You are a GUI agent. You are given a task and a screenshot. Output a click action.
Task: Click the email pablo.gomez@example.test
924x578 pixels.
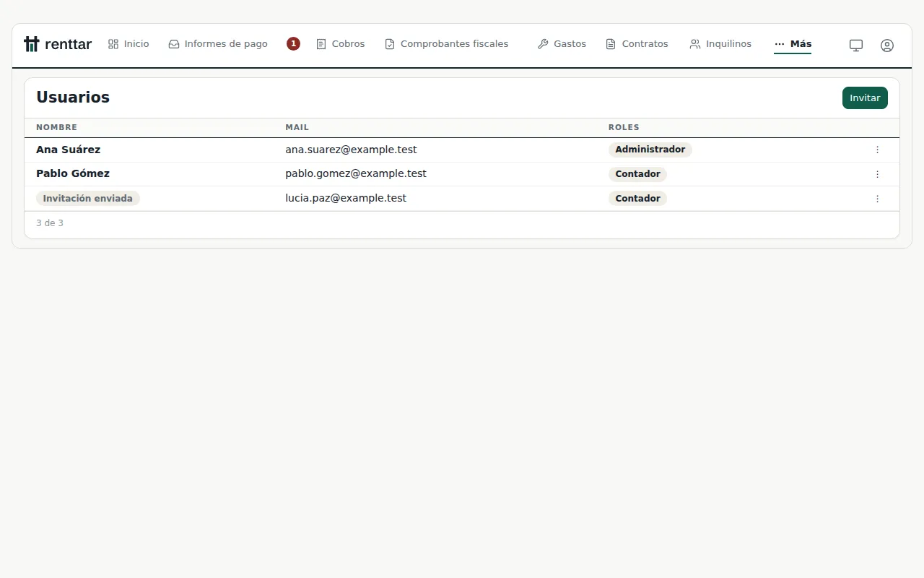(356, 173)
